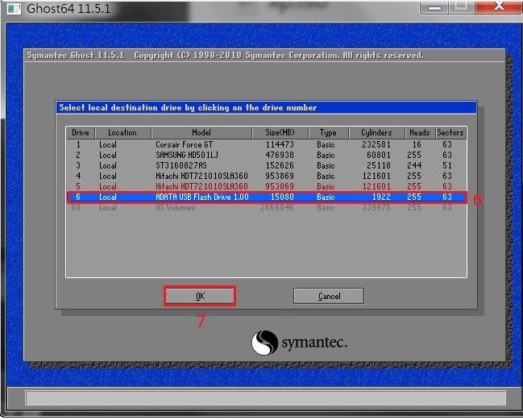
Task: Click cylinders value 1922
Action: 381,197
